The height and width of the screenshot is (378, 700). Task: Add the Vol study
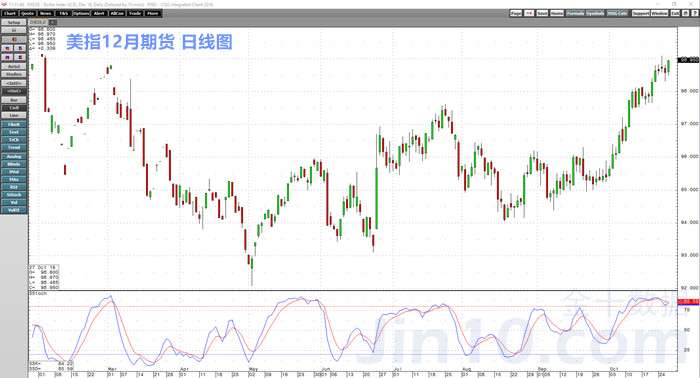click(14, 202)
